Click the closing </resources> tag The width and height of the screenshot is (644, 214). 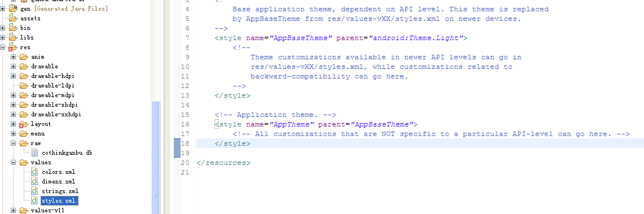(224, 163)
